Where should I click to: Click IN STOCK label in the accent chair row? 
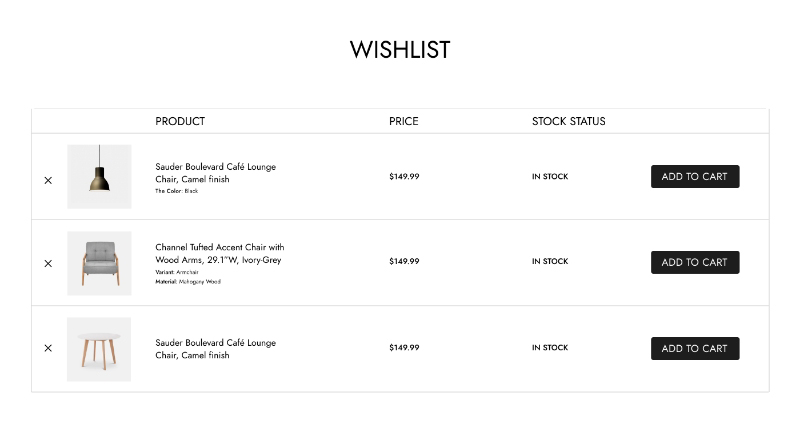coord(550,261)
